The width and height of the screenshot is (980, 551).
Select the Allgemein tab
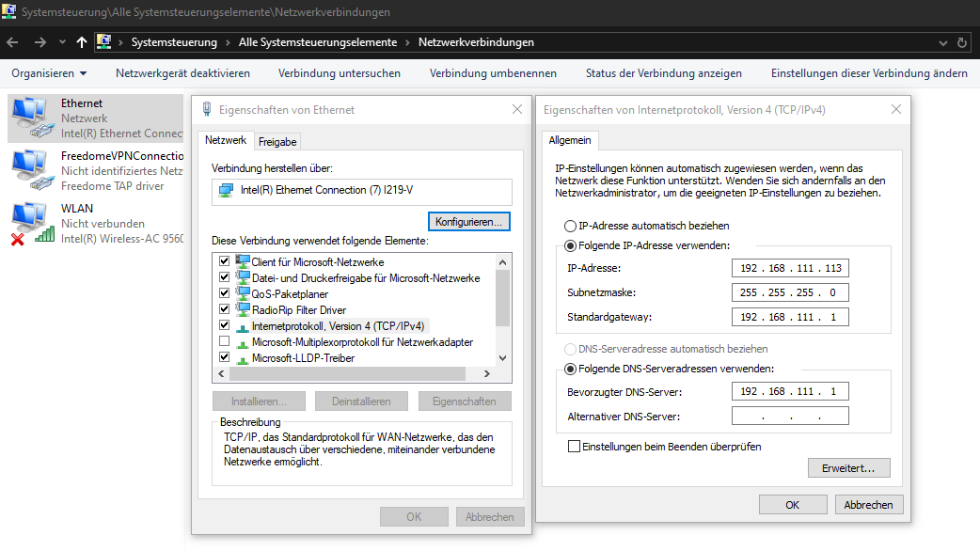[570, 140]
